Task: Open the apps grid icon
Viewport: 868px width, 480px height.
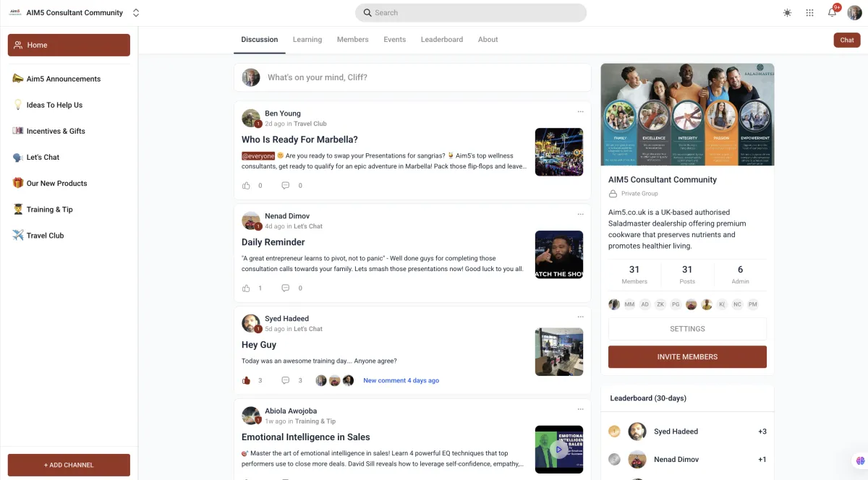Action: click(809, 13)
